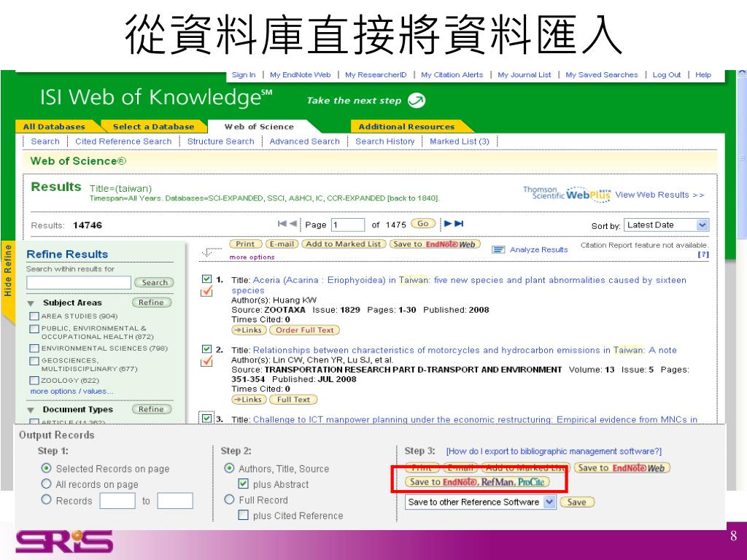Click Order Full Text for record 1

point(305,330)
